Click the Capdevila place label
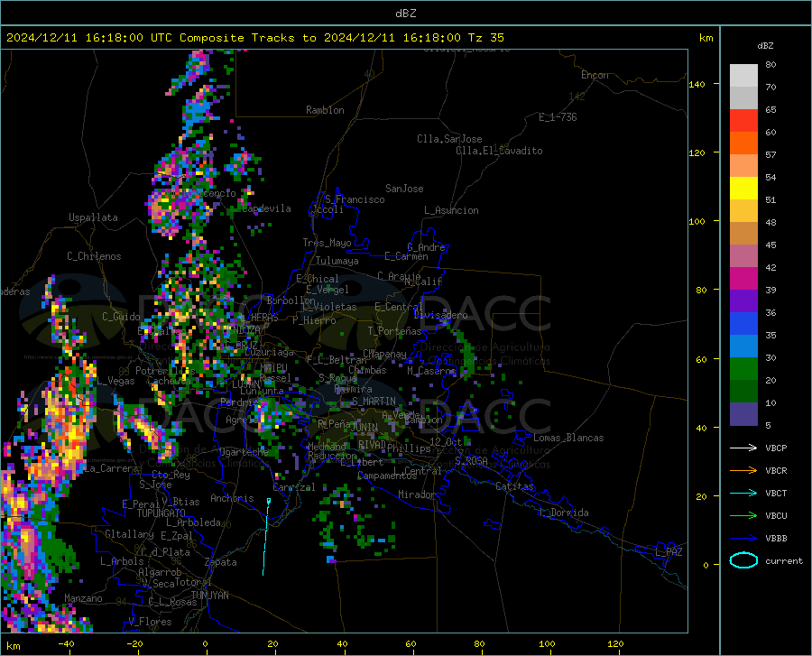The width and height of the screenshot is (812, 656). coord(266,208)
